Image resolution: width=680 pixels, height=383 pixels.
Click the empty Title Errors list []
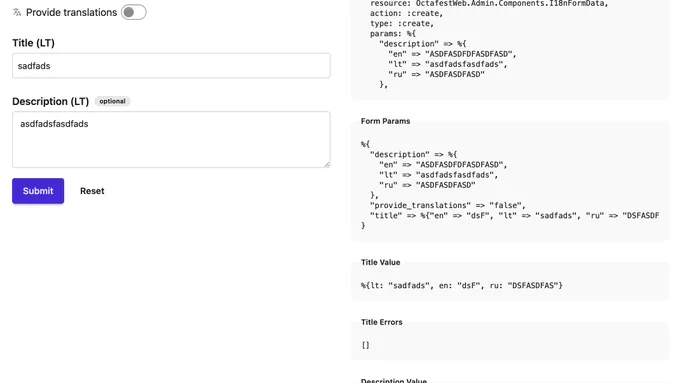pos(365,345)
